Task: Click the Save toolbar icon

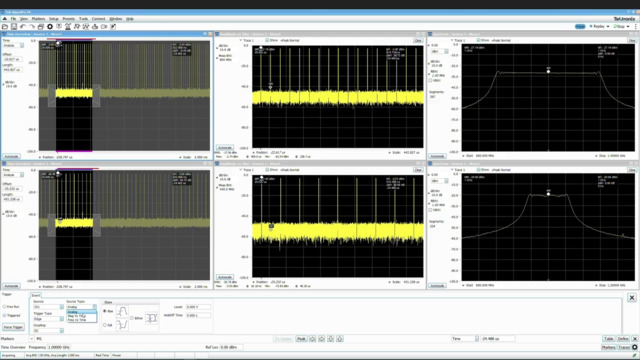Action: pos(14,27)
